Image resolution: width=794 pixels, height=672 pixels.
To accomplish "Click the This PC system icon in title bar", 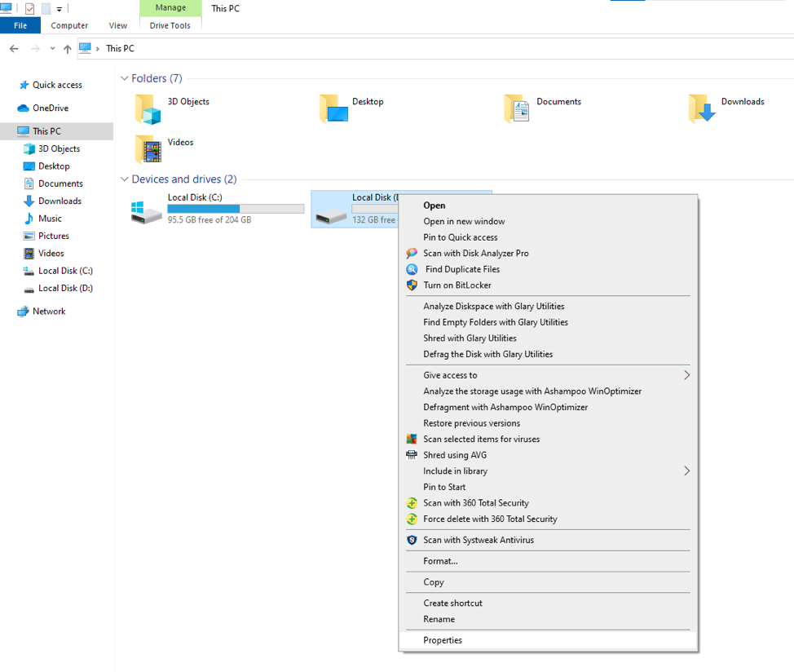I will coord(6,8).
